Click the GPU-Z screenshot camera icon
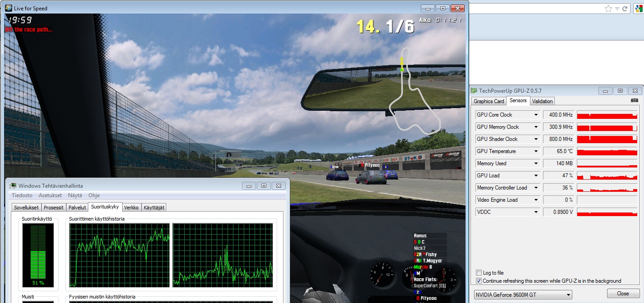 [x=635, y=100]
